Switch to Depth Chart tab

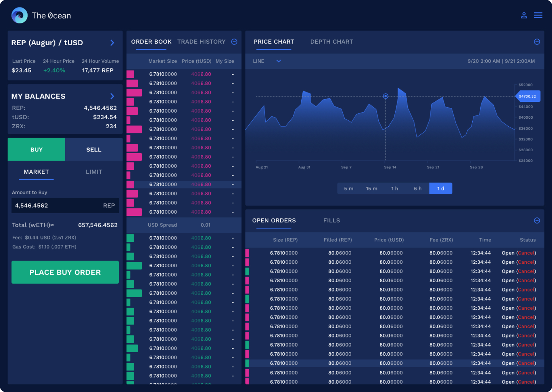coord(331,42)
